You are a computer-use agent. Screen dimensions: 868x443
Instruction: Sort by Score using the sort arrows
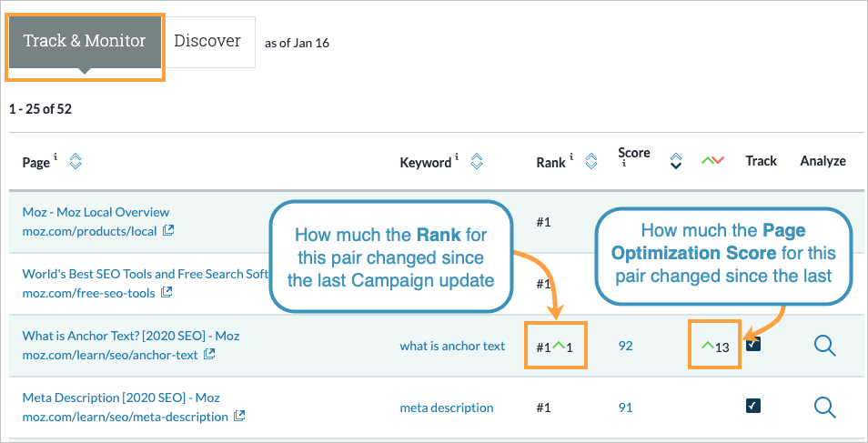675,161
